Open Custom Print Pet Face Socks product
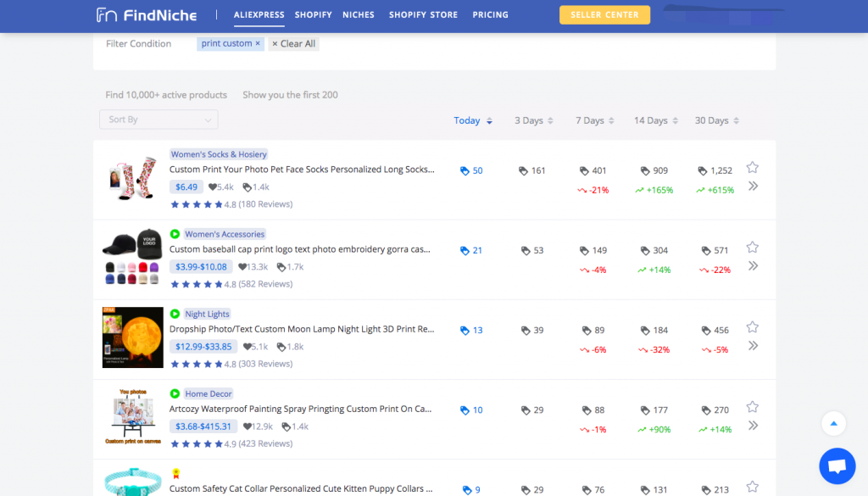868x496 pixels. point(302,170)
